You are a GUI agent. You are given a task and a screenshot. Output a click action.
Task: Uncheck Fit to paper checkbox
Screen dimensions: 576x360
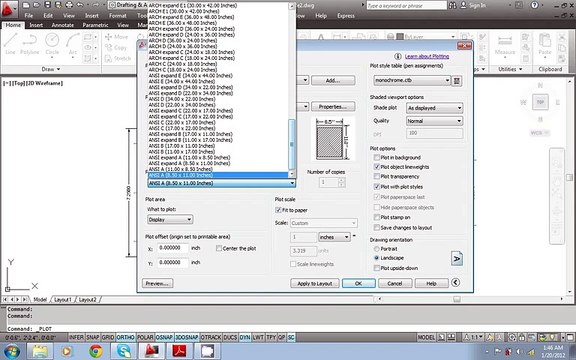coord(278,210)
